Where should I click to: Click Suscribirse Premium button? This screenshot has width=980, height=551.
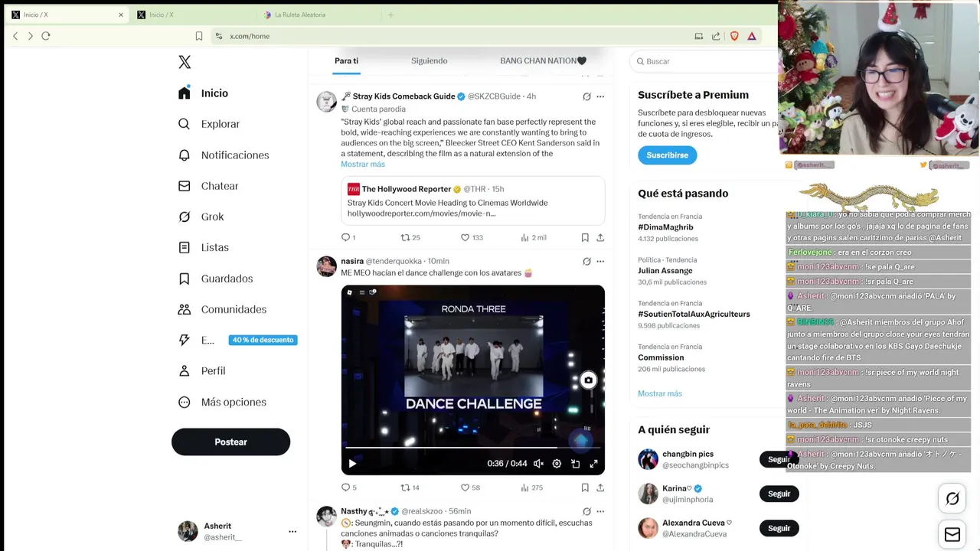[x=667, y=155]
